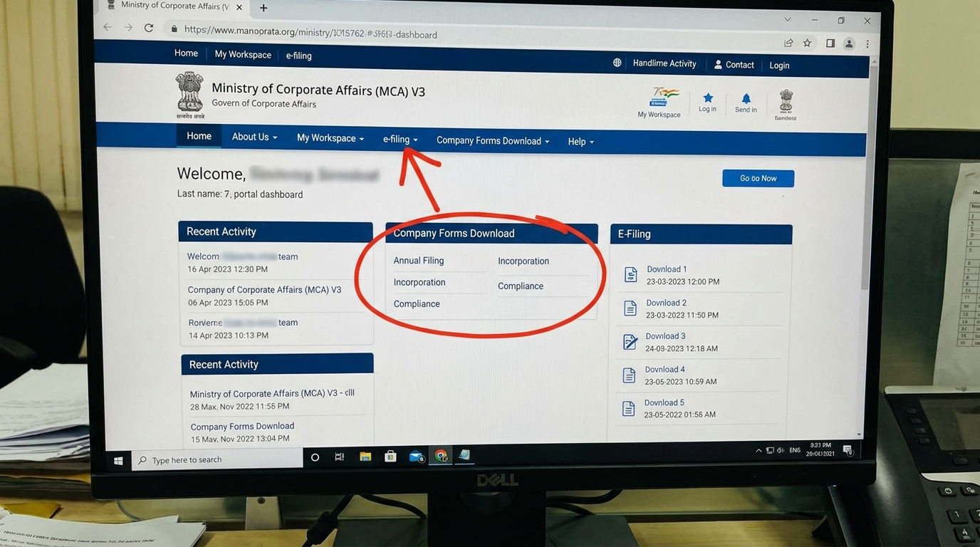Viewport: 980px width, 547px height.
Task: Open the Download 2 link
Action: pos(666,303)
